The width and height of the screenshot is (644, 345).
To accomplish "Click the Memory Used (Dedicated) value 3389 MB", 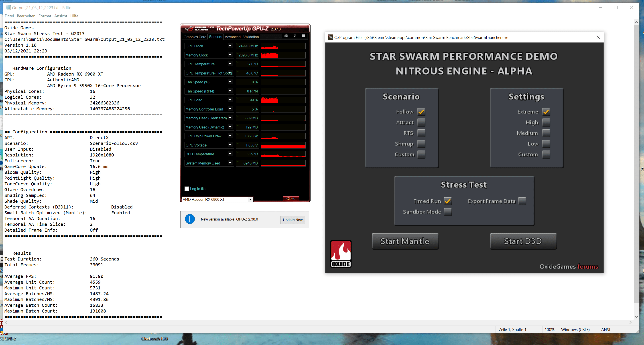I will coord(247,118).
